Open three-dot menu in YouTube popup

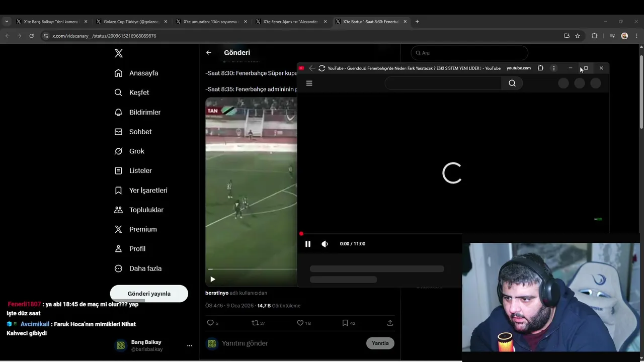[553, 68]
